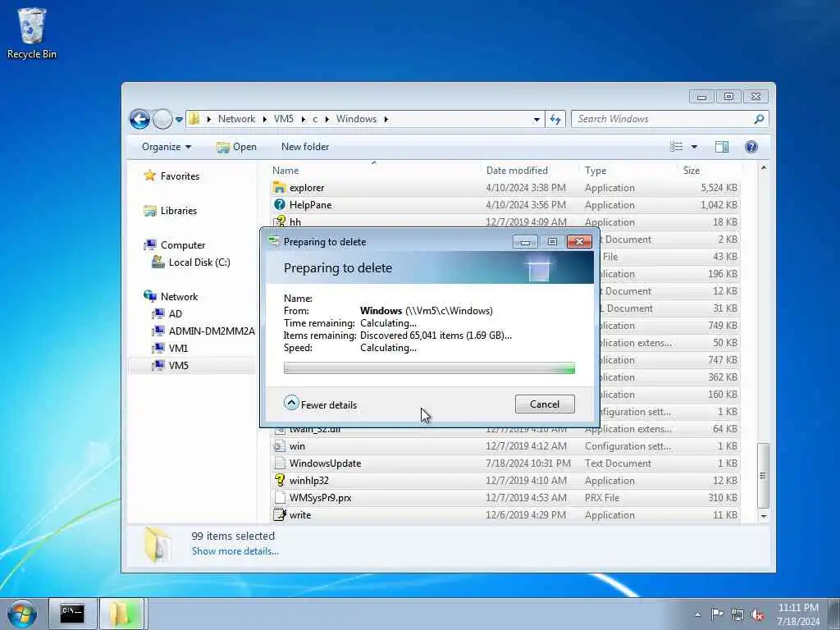
Task: Click the vertical scrollbar thumb
Action: pos(764,476)
